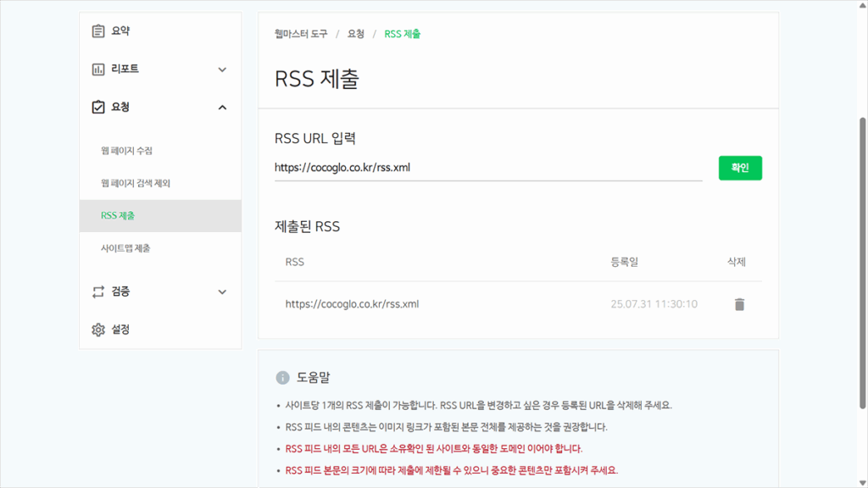Click the RSS 제출 page title
868x488 pixels.
point(317,79)
